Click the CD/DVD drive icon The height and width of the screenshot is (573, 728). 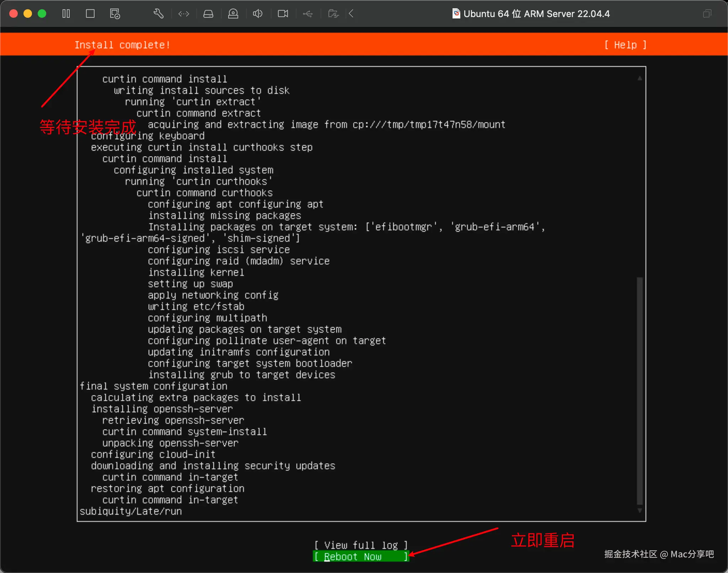(x=233, y=14)
